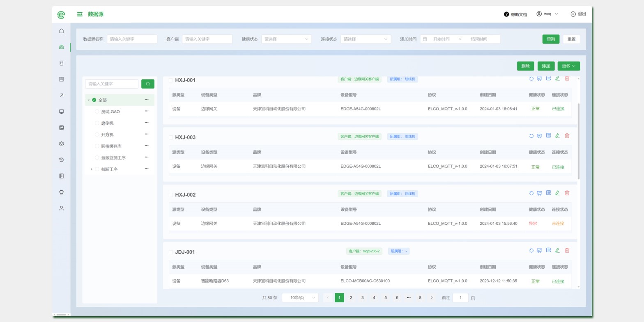Open presentation board icon for JDJ-001
The image size is (644, 322).
pos(539,251)
